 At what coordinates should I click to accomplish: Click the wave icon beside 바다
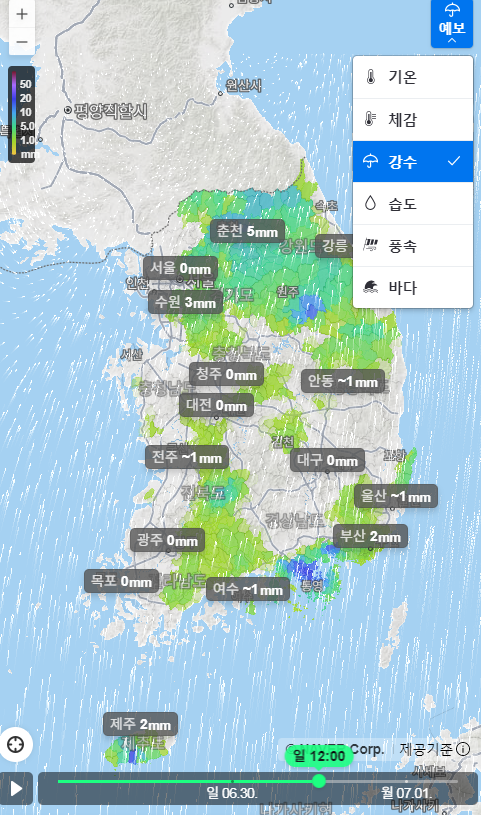(x=370, y=287)
